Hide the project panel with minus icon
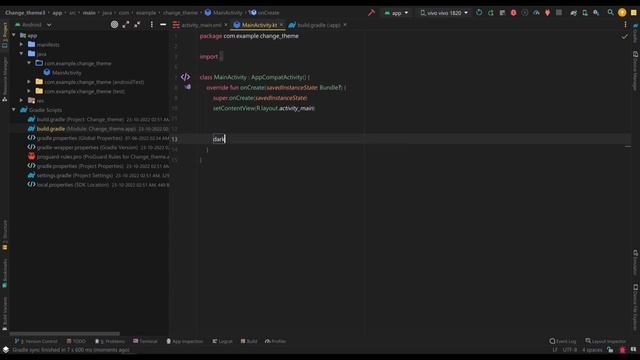The image size is (640, 360). click(163, 24)
